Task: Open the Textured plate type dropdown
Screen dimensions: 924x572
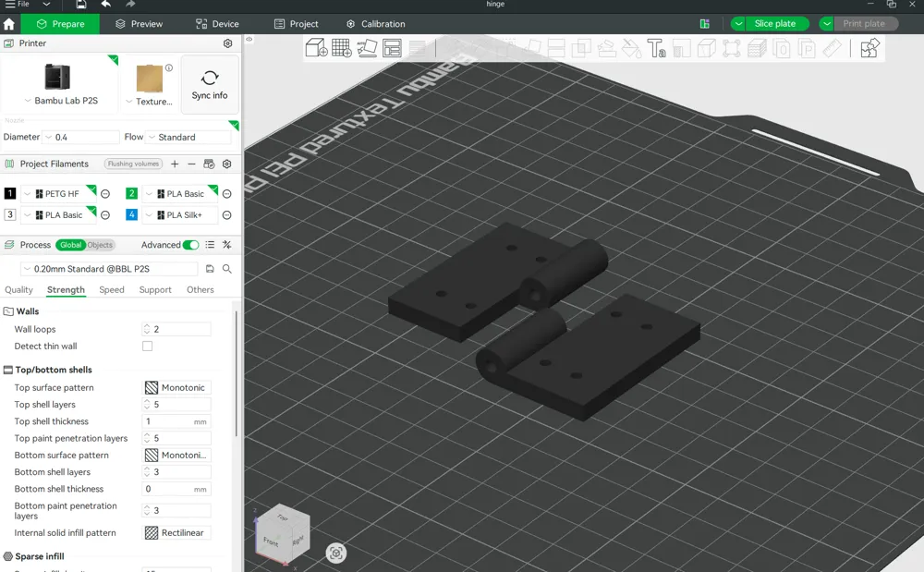Action: pyautogui.click(x=149, y=102)
